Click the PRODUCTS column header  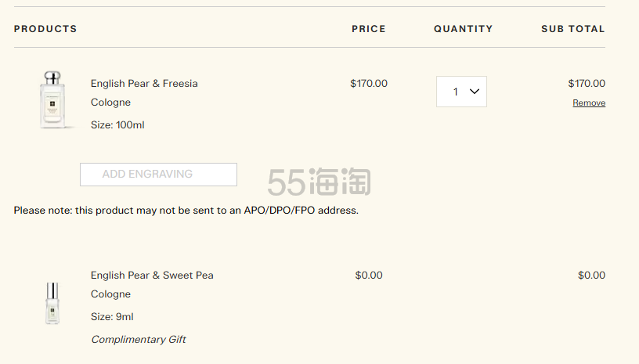pyautogui.click(x=45, y=29)
